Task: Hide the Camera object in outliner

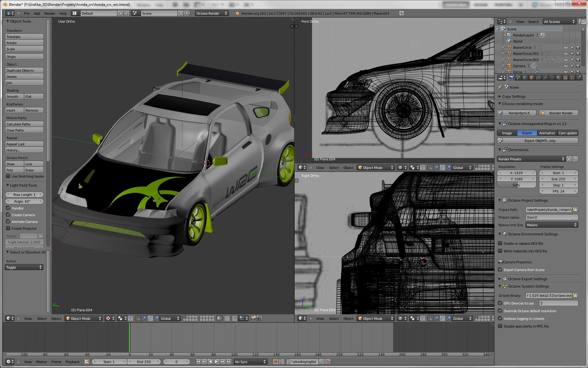Action: point(566,66)
